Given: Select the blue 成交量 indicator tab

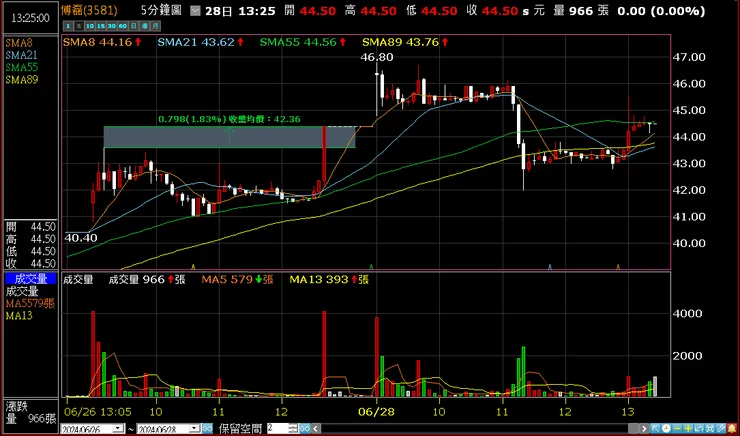Looking at the screenshot, I should (x=30, y=278).
